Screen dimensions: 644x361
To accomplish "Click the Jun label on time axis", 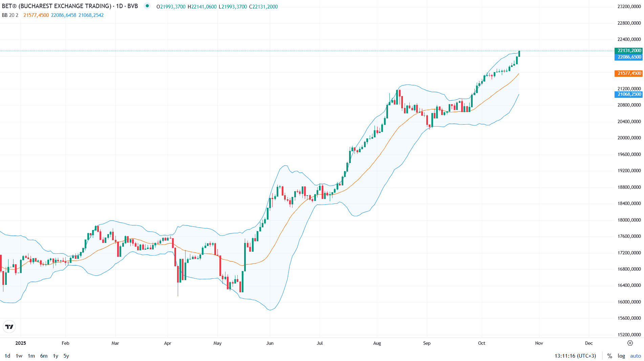I will click(x=270, y=343).
